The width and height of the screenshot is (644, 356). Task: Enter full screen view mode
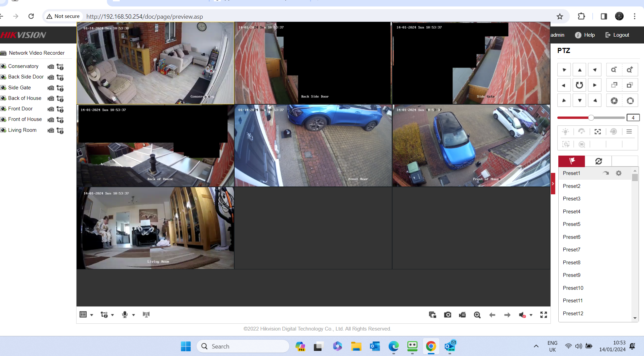pyautogui.click(x=543, y=315)
